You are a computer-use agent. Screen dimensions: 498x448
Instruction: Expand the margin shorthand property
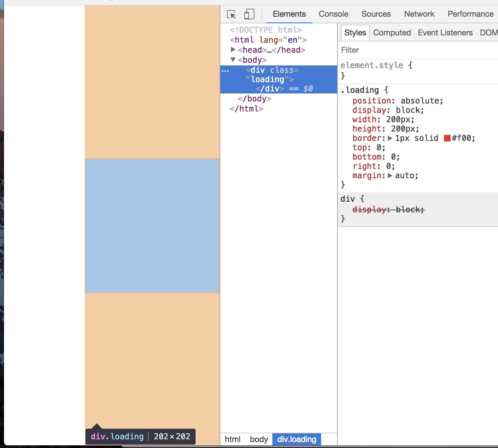point(390,176)
